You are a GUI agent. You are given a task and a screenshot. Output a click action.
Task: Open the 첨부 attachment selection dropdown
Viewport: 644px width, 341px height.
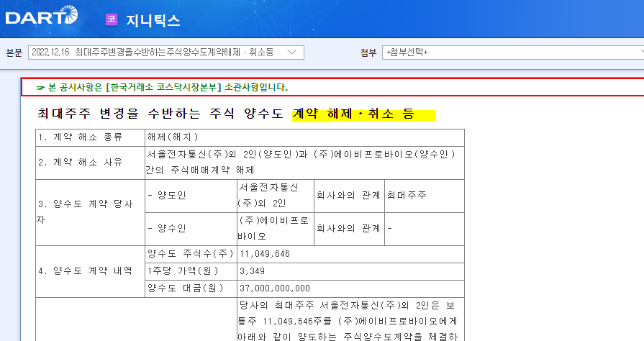tap(513, 53)
